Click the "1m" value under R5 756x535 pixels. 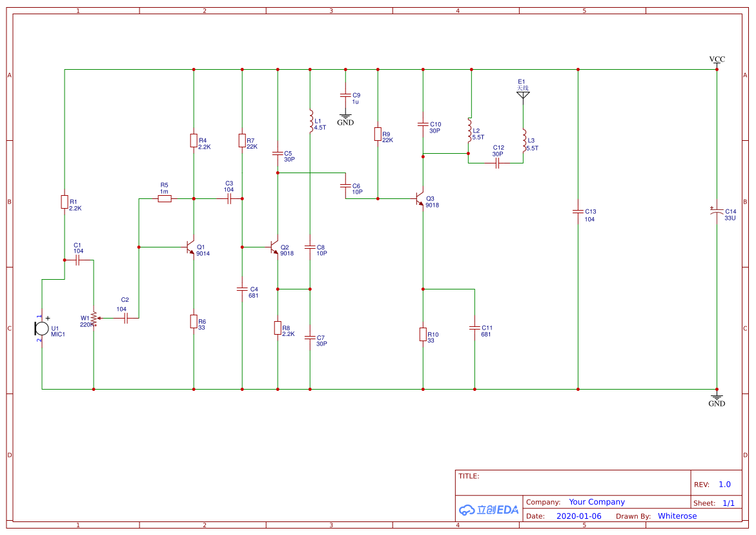[x=164, y=191]
